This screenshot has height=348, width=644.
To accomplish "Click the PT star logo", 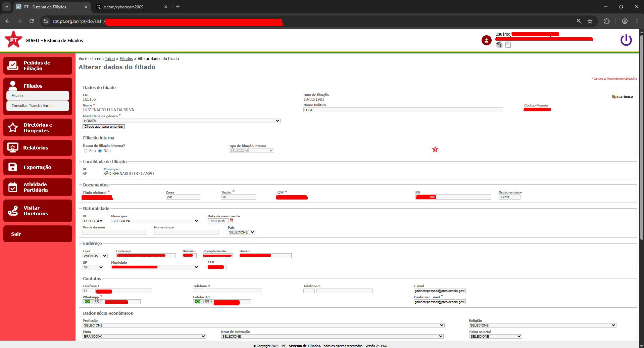I will [13, 40].
